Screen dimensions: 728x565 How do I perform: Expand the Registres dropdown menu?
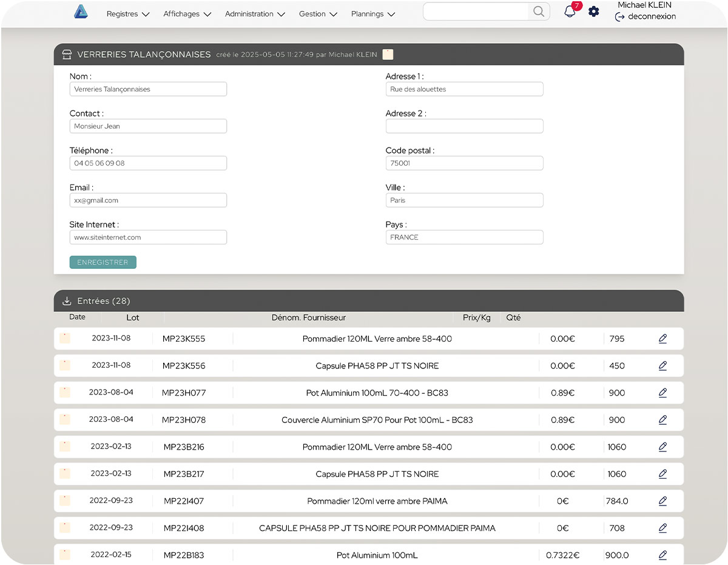(127, 14)
